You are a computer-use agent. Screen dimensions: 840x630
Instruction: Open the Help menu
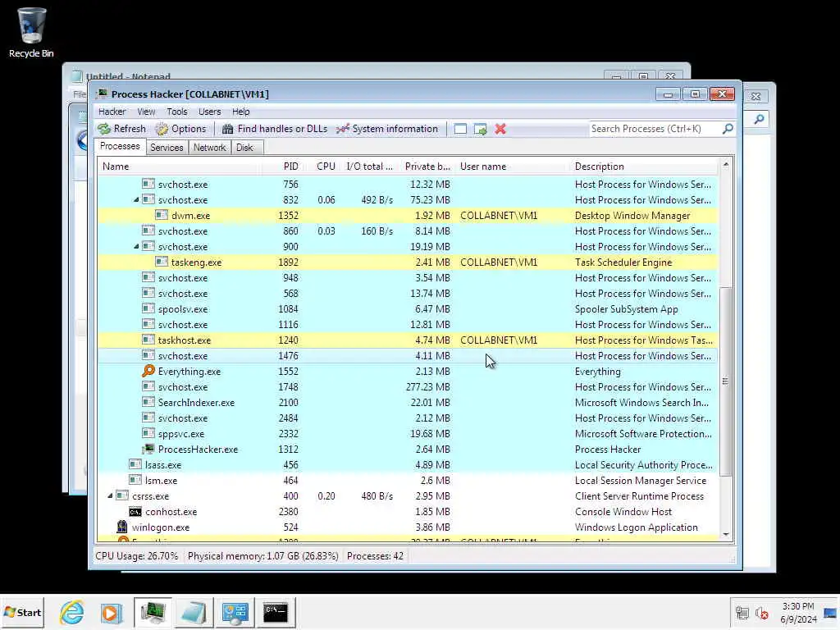pos(240,112)
